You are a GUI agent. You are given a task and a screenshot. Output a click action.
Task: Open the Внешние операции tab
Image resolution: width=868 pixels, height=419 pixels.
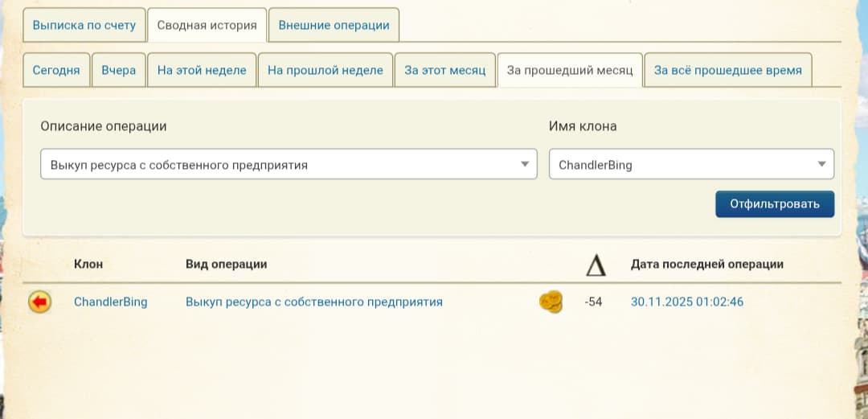click(334, 25)
